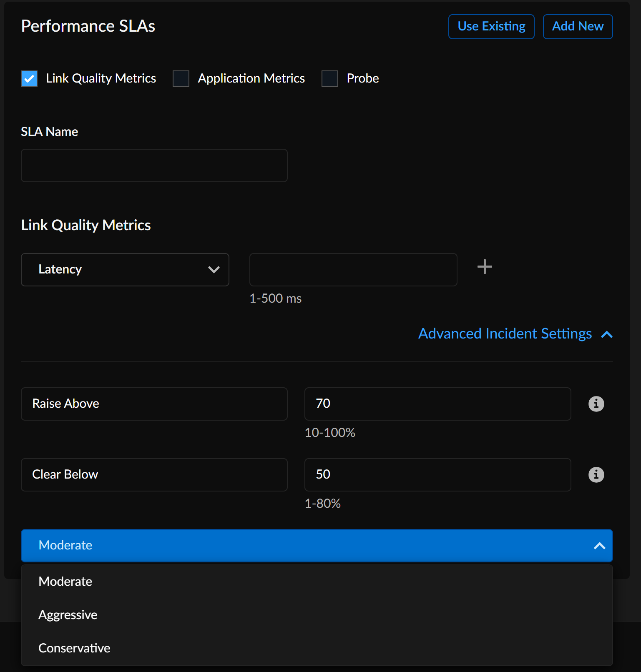Focus the latency value field (1-500 ms)

(353, 270)
